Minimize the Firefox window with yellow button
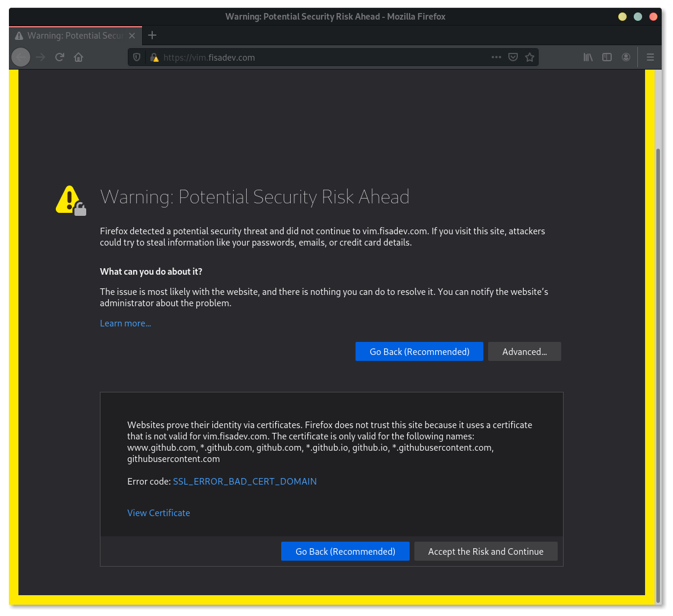673x616 pixels. 622,17
